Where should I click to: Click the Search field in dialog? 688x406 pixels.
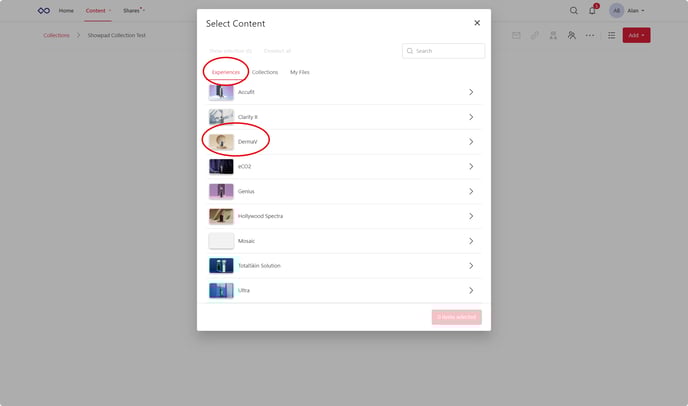coord(448,50)
